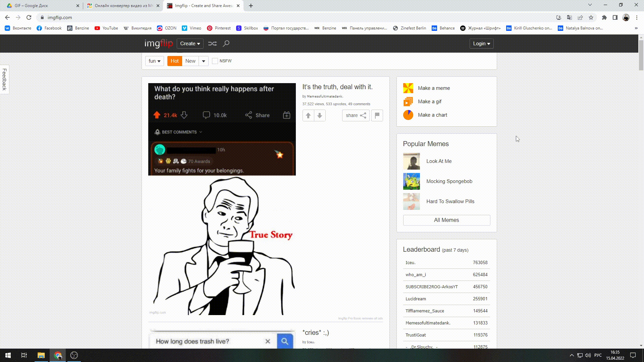The height and width of the screenshot is (362, 644).
Task: Click the Make a chart pie icon
Action: coord(408,115)
